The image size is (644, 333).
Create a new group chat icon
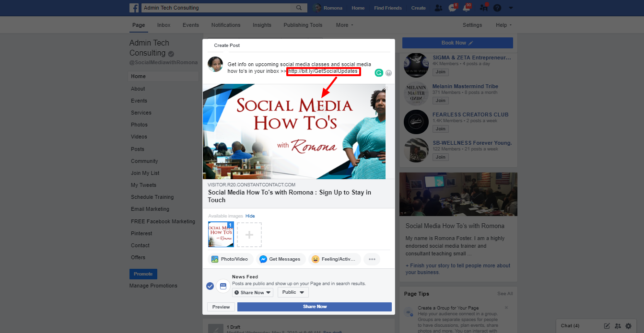[618, 326]
